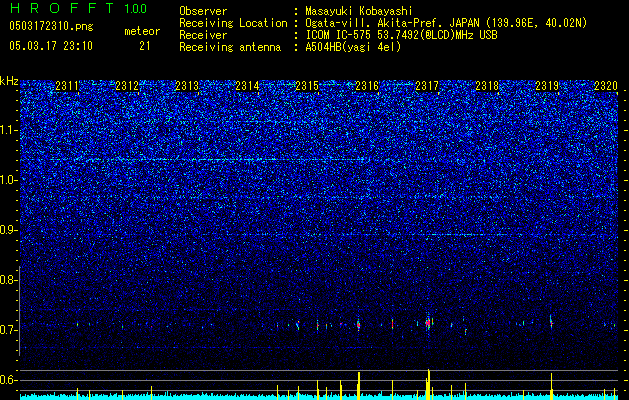
Task: Click the 0.7 kHz axis label
Action: coord(9,330)
